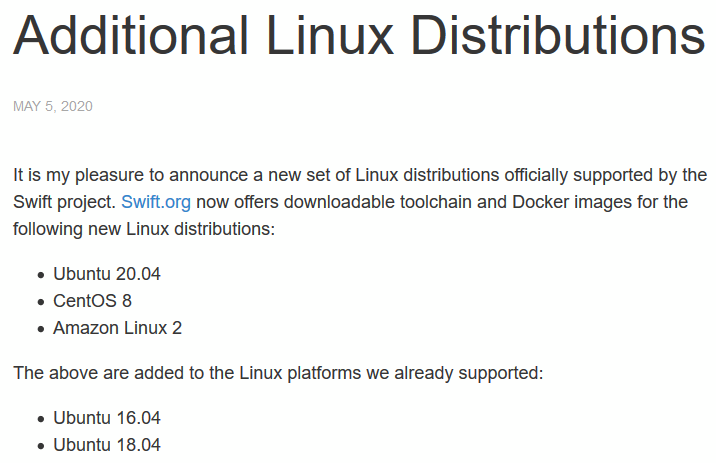Screen dimensions: 716x463
Task: Click the bullet before Ubuntu 20.04
Action: (x=40, y=275)
